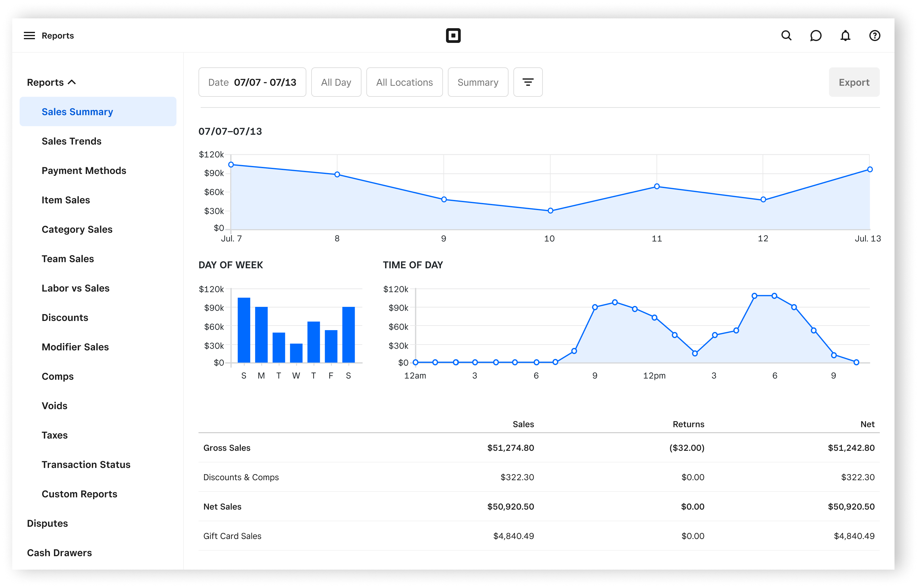This screenshot has height=588, width=919.
Task: Open the messages chat bubble icon
Action: pyautogui.click(x=815, y=36)
